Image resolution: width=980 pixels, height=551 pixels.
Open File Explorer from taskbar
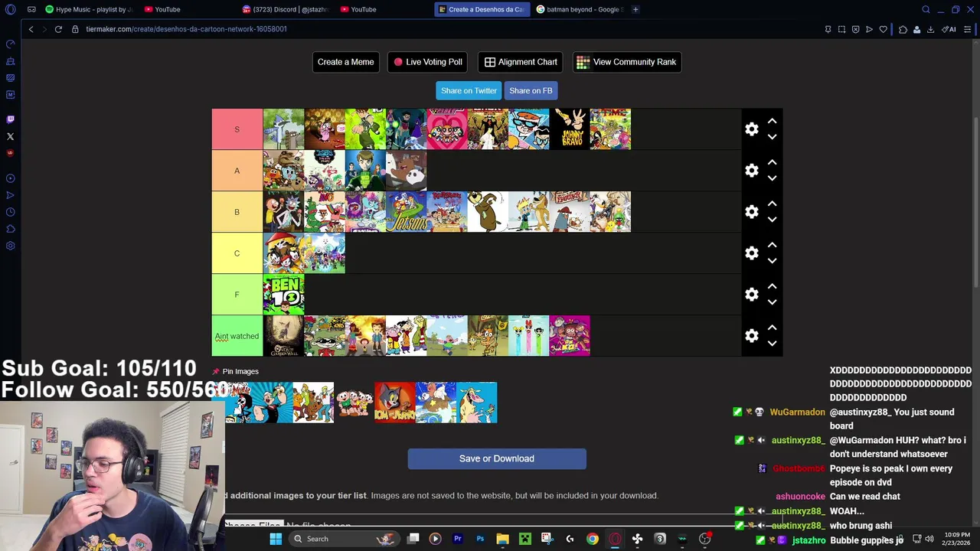click(x=503, y=539)
